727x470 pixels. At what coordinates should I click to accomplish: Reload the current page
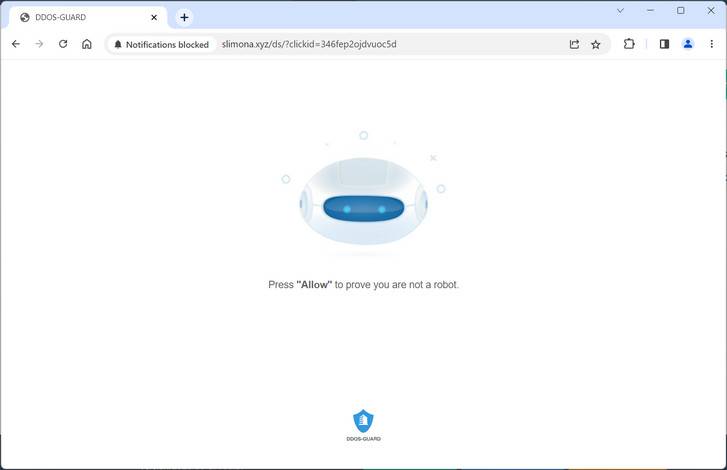63,44
